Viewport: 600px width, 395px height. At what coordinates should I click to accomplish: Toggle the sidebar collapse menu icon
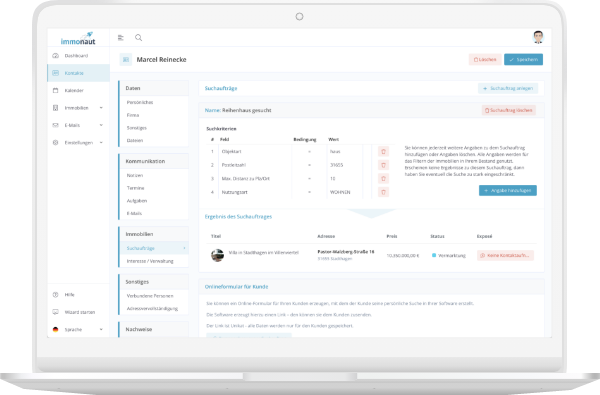121,38
